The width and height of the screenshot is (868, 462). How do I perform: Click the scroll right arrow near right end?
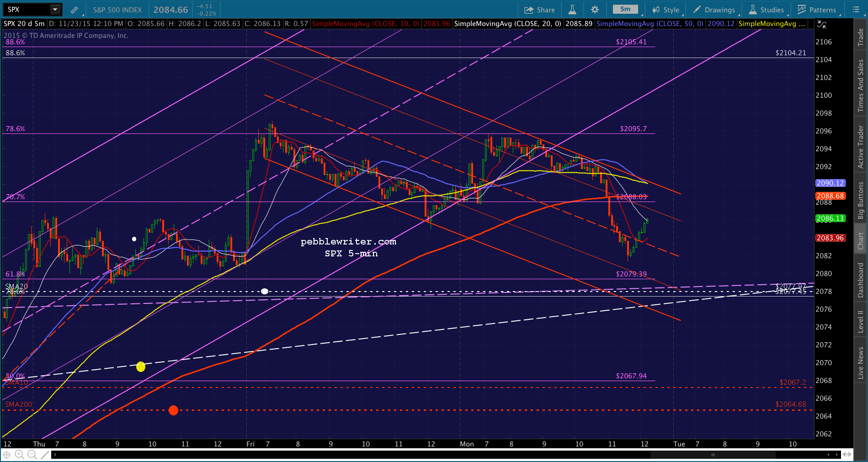[837, 455]
